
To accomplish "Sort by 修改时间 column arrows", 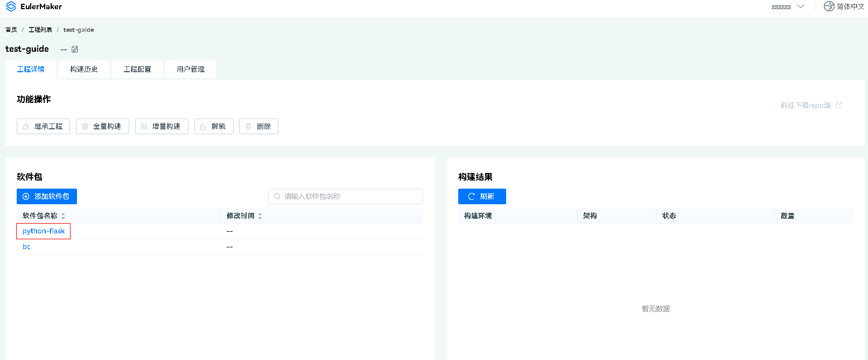I will [260, 216].
